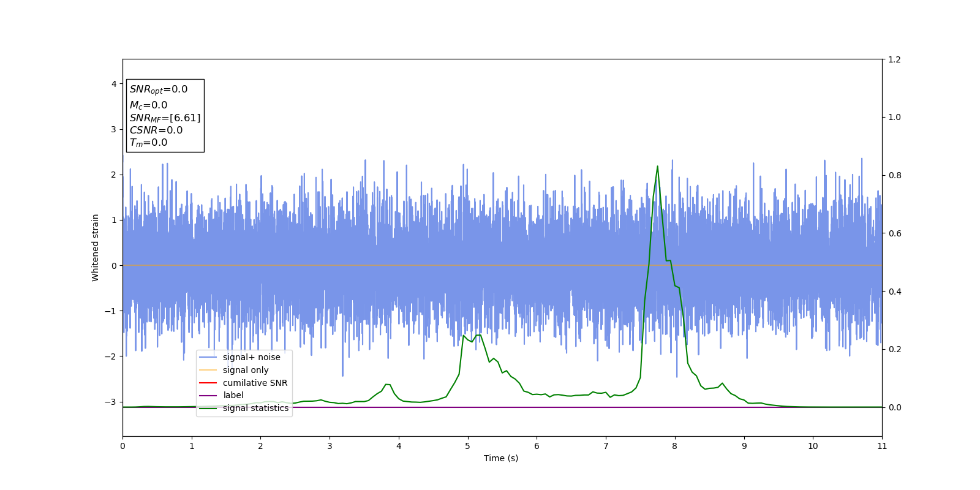Click the CSNR=0.0 annotation text
The width and height of the screenshot is (980, 490).
coord(156,130)
